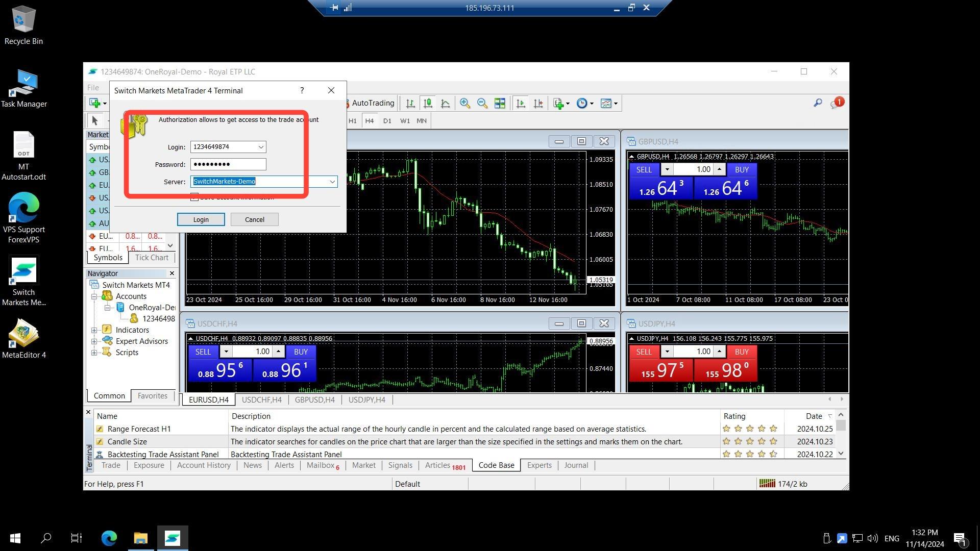Open MetaEditor 4 desktop shortcut
The width and height of the screenshot is (980, 551).
pos(23,338)
